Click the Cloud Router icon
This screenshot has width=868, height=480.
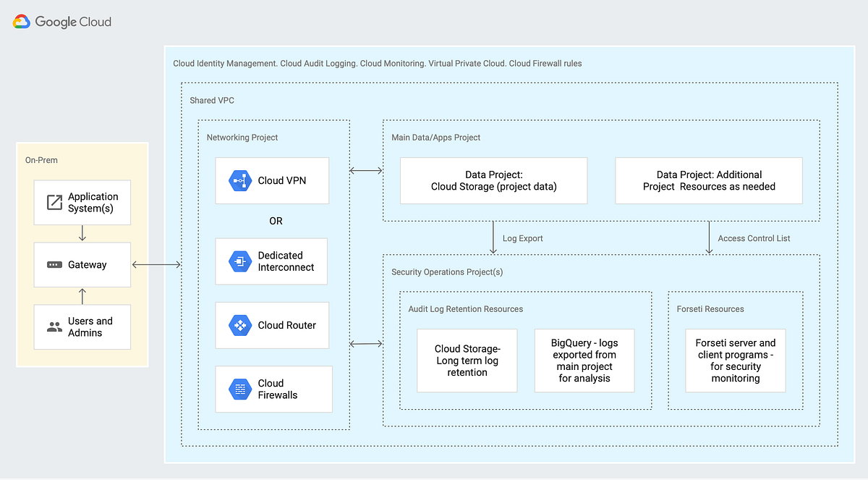pyautogui.click(x=239, y=325)
